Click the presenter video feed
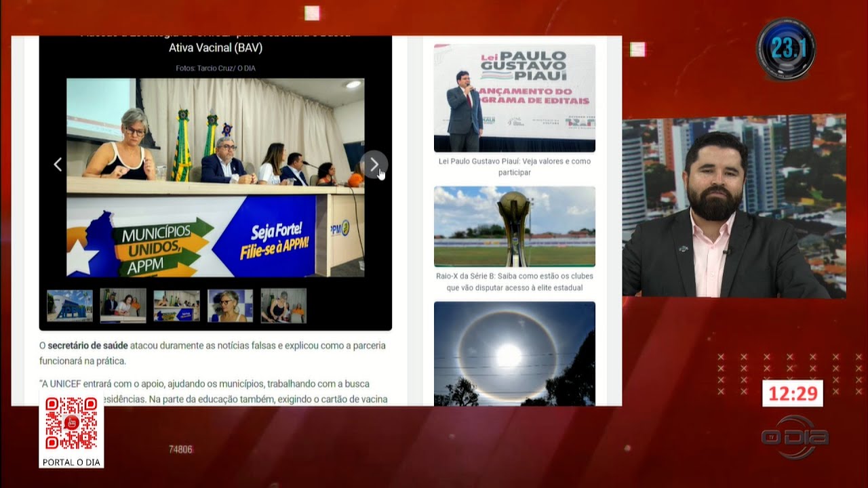The width and height of the screenshot is (868, 488). [x=734, y=207]
